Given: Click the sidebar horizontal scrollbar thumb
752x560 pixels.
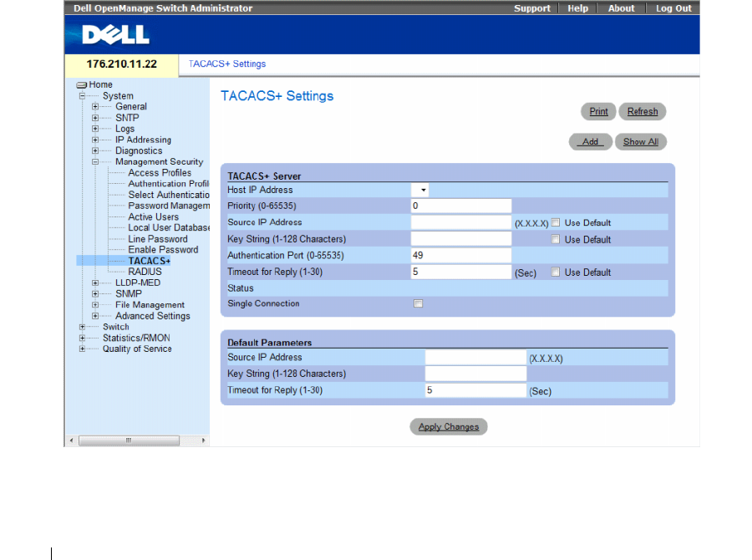Looking at the screenshot, I should (x=129, y=440).
